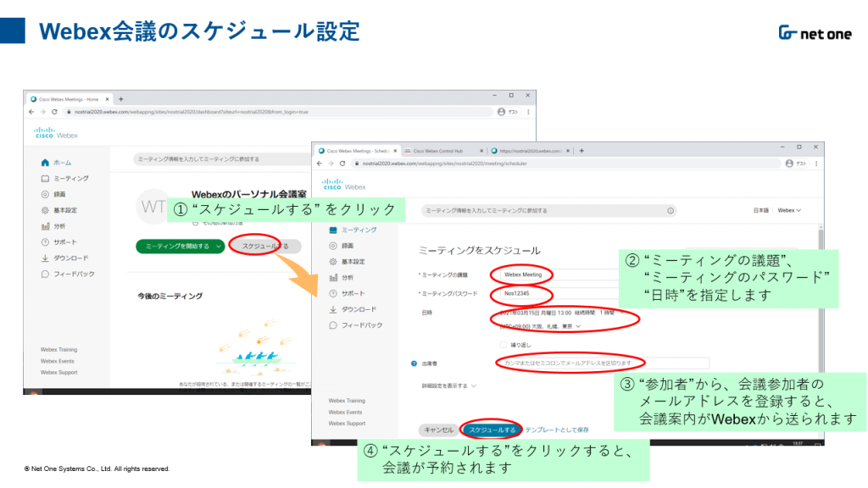Open the three-dot Chrome menu in the scheduler window

click(816, 164)
